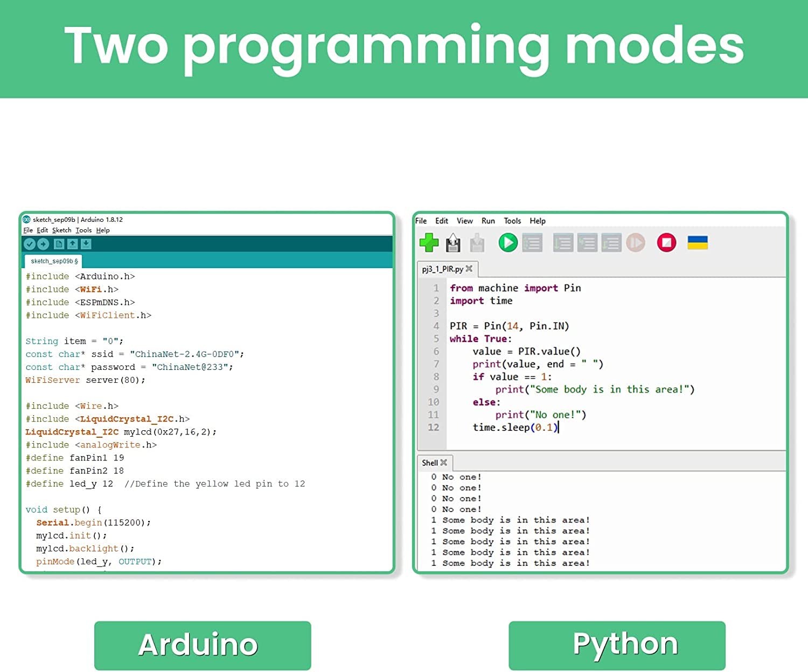
Task: Open Arduino's Tools menu
Action: [83, 230]
